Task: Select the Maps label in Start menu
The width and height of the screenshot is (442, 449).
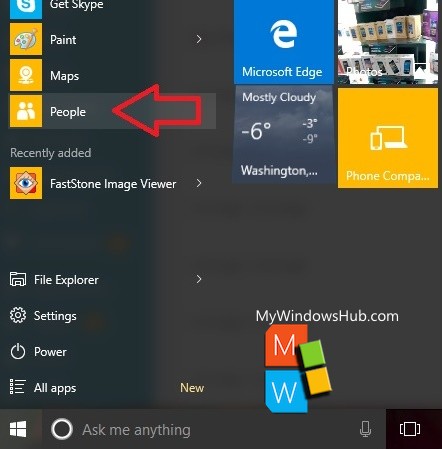Action: tap(64, 76)
